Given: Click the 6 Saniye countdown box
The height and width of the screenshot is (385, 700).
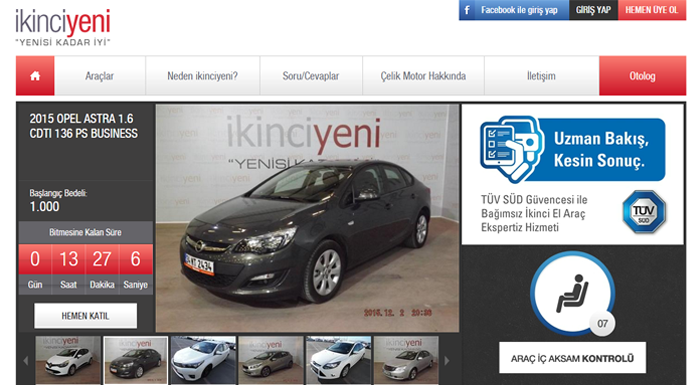Looking at the screenshot, I should pyautogui.click(x=136, y=269).
